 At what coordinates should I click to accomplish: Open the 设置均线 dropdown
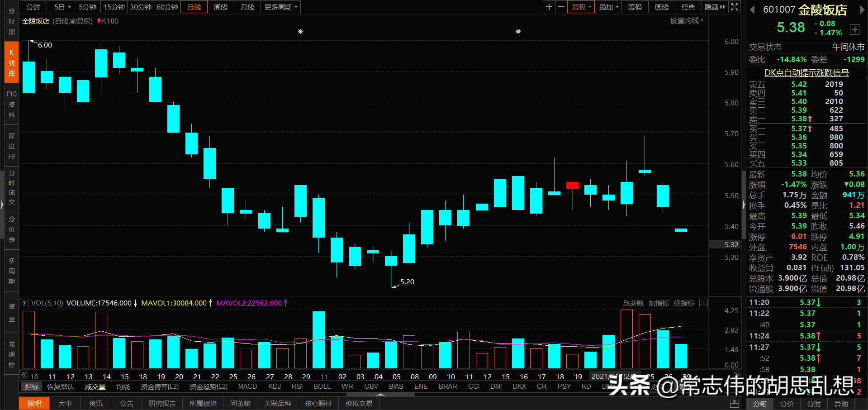pos(684,20)
